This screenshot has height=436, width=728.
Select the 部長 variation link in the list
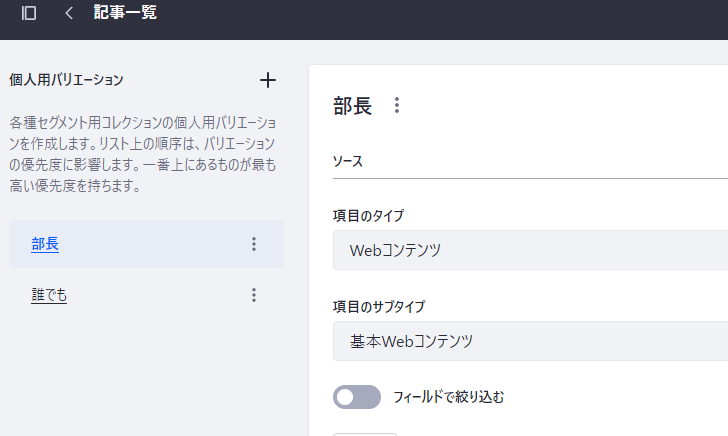point(45,244)
